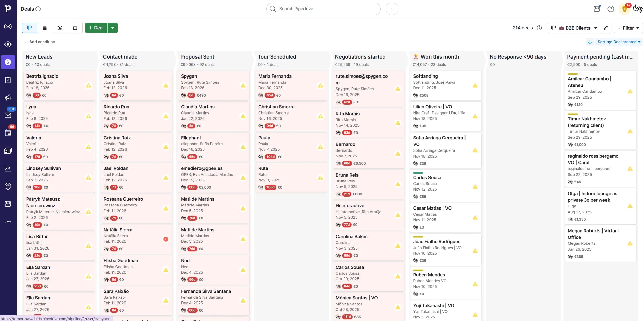Open the Activities calendar icon with 56 badge
The width and height of the screenshot is (644, 321).
tap(8, 133)
